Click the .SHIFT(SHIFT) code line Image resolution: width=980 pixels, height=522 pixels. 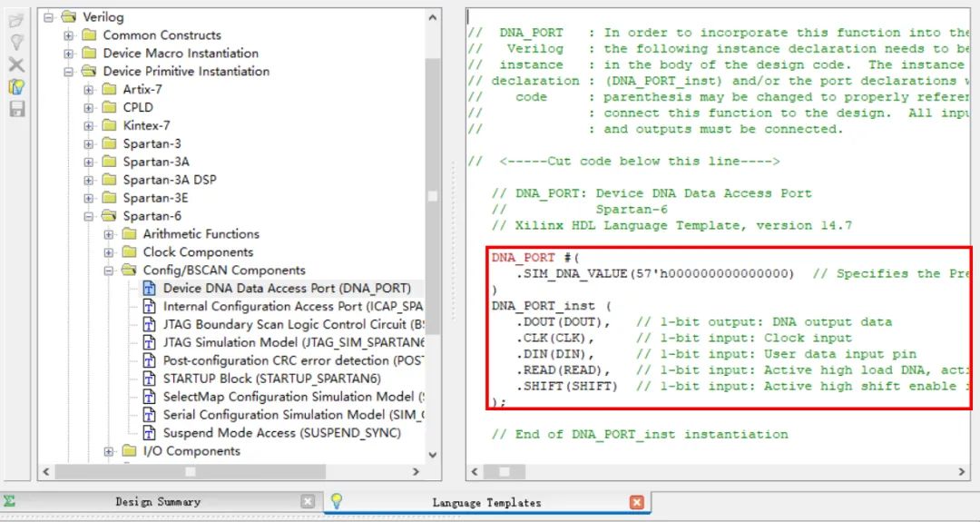coord(742,387)
